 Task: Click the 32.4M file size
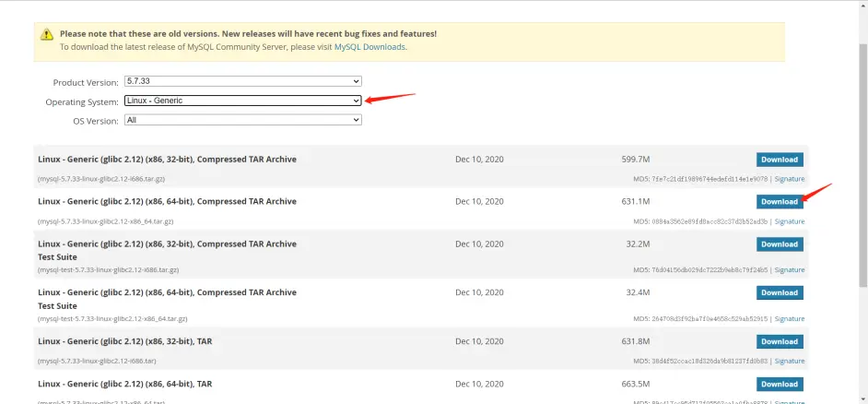point(638,292)
